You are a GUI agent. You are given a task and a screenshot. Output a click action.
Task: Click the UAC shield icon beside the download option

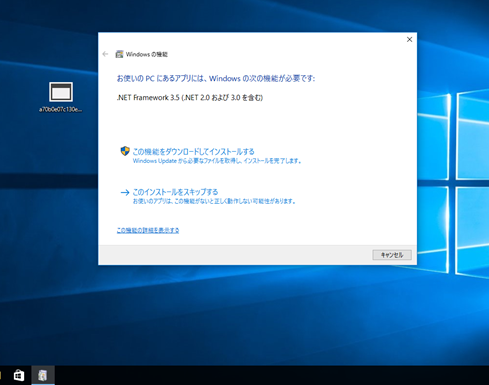(125, 151)
